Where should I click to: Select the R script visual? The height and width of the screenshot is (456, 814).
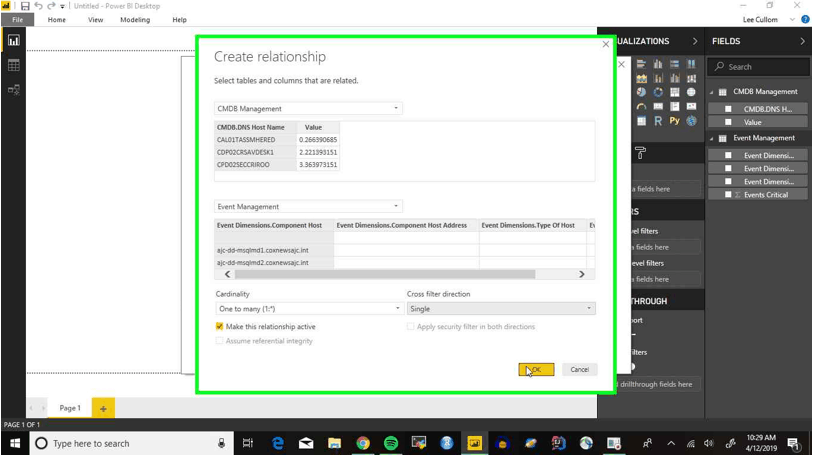tap(658, 121)
